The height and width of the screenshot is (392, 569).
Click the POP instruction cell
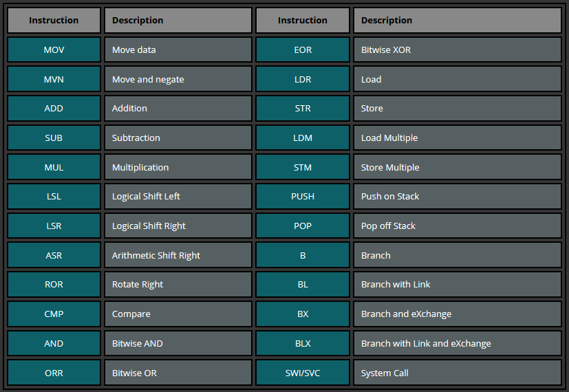click(x=303, y=226)
